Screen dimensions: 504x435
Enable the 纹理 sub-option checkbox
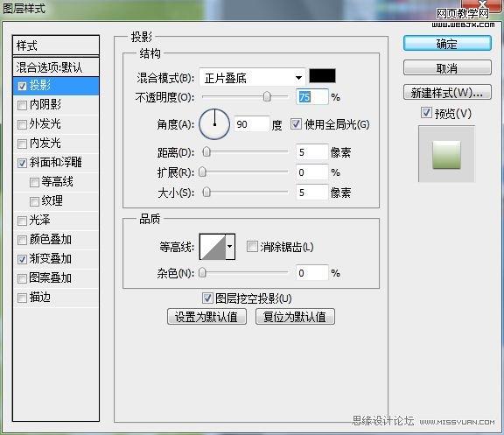pyautogui.click(x=34, y=201)
